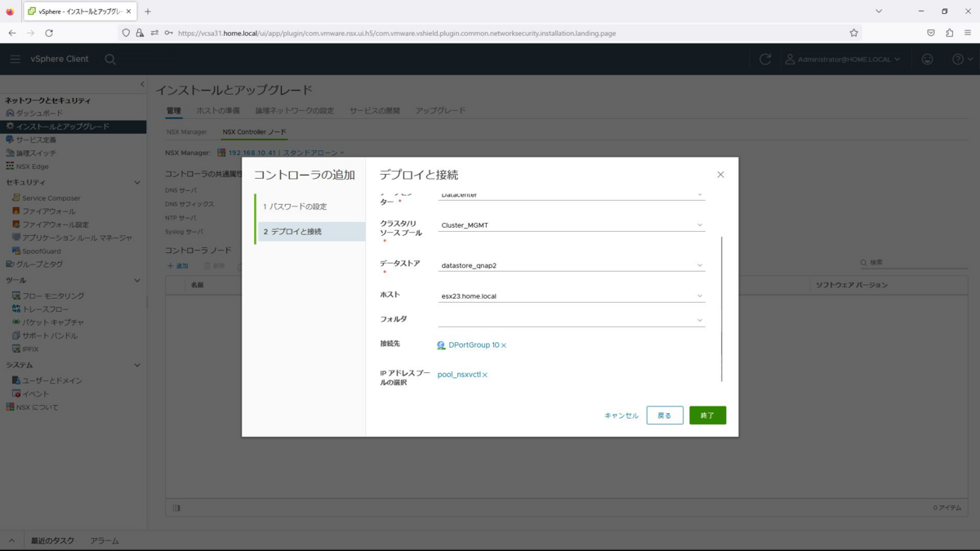Reload the browser page
The height and width of the screenshot is (551, 980).
49,33
